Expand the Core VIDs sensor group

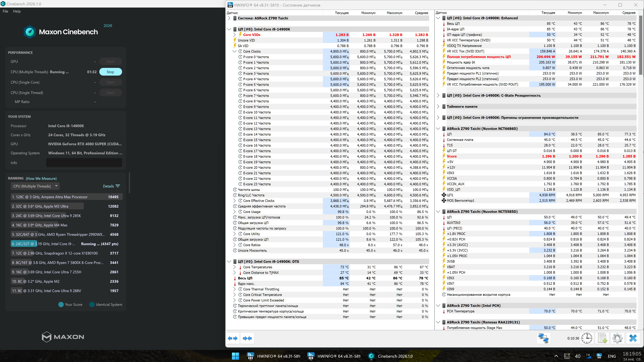point(234,35)
